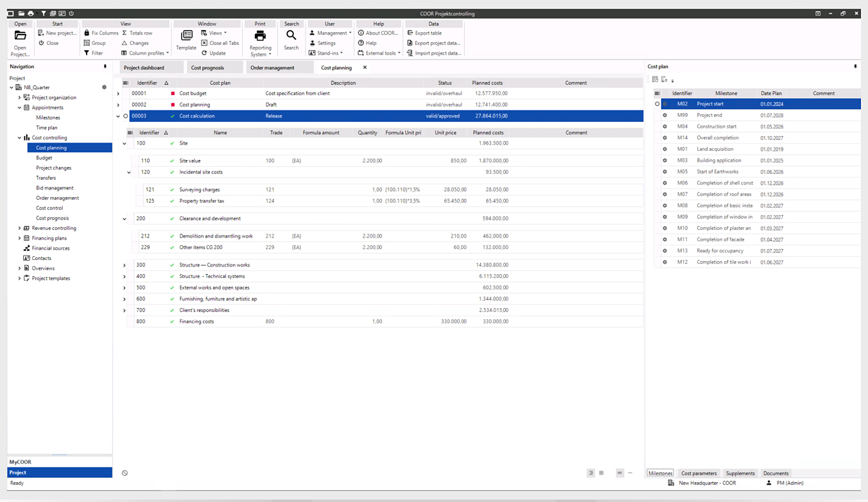Open Project using the large folder icon
The image size is (868, 502).
pyautogui.click(x=20, y=35)
